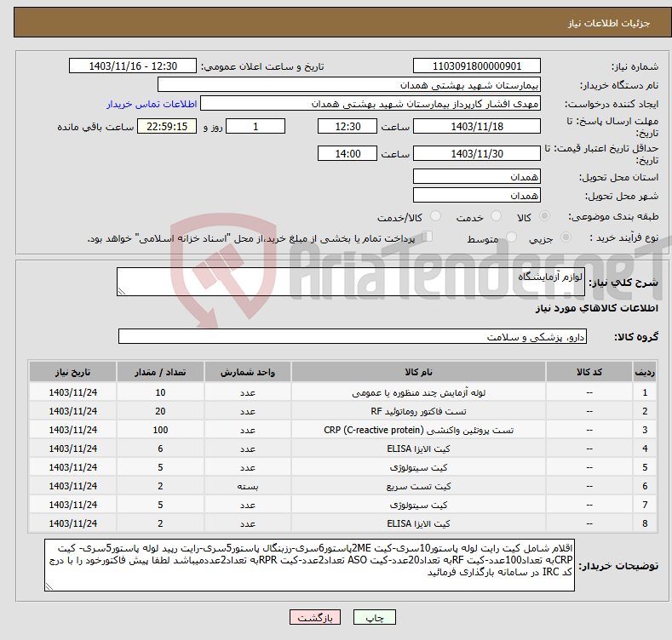Click the remaining days field showing 1
The image size is (672, 640).
256,126
